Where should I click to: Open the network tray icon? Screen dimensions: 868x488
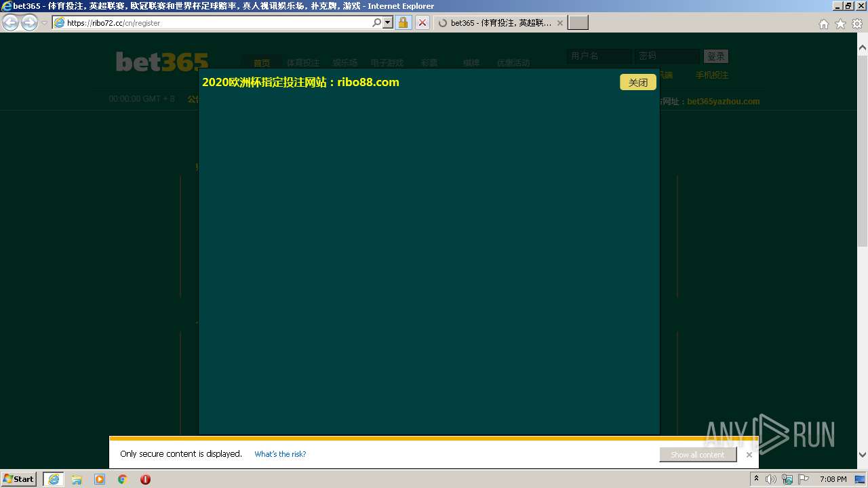[x=787, y=479]
